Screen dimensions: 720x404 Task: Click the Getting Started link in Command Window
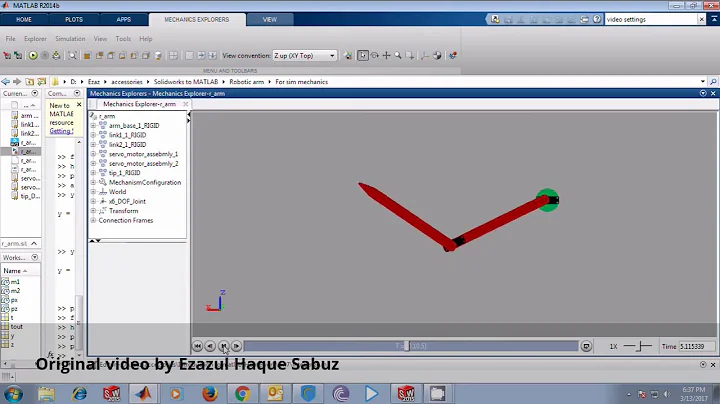(61, 131)
